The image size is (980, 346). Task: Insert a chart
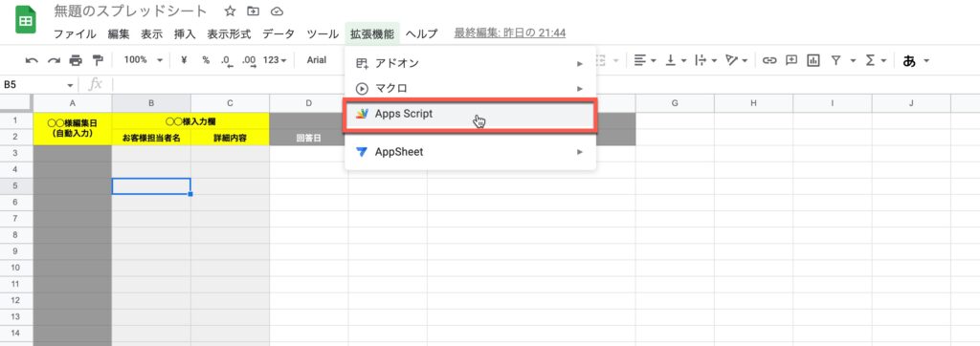[x=813, y=60]
